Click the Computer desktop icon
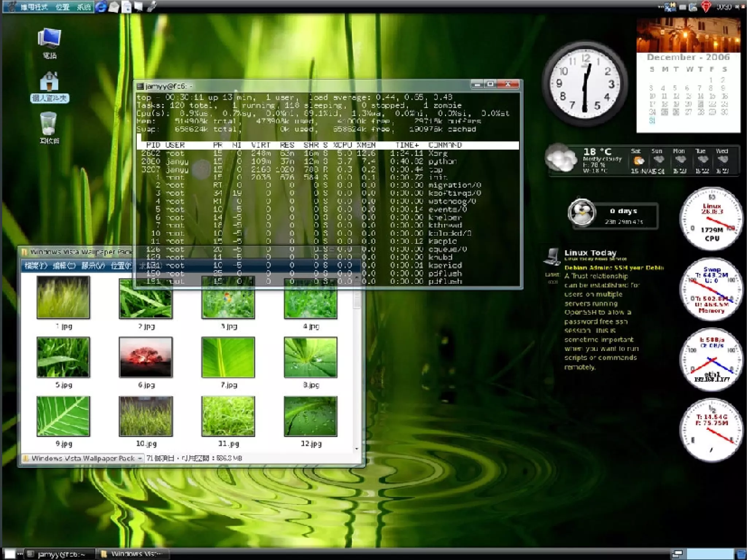747x560 pixels. tap(49, 39)
